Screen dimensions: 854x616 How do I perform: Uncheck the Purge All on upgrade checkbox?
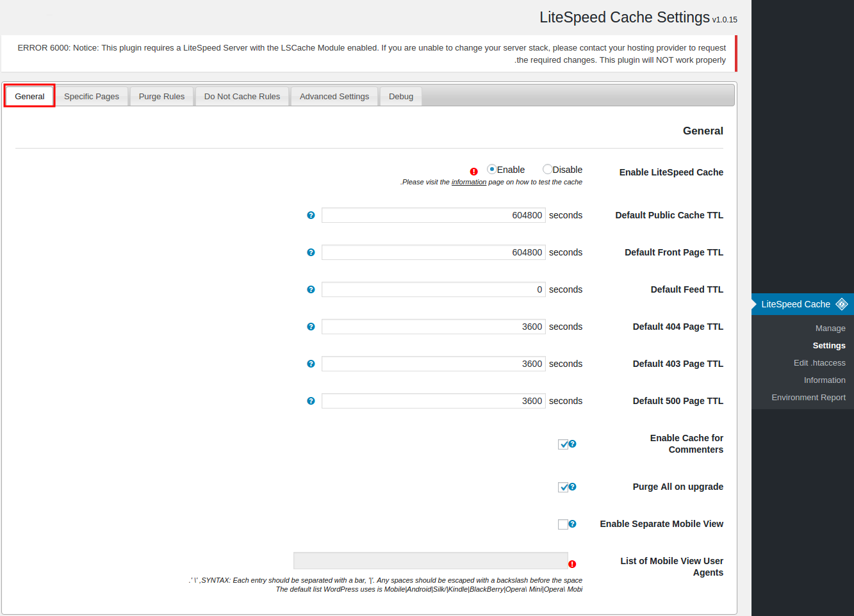pyautogui.click(x=563, y=487)
